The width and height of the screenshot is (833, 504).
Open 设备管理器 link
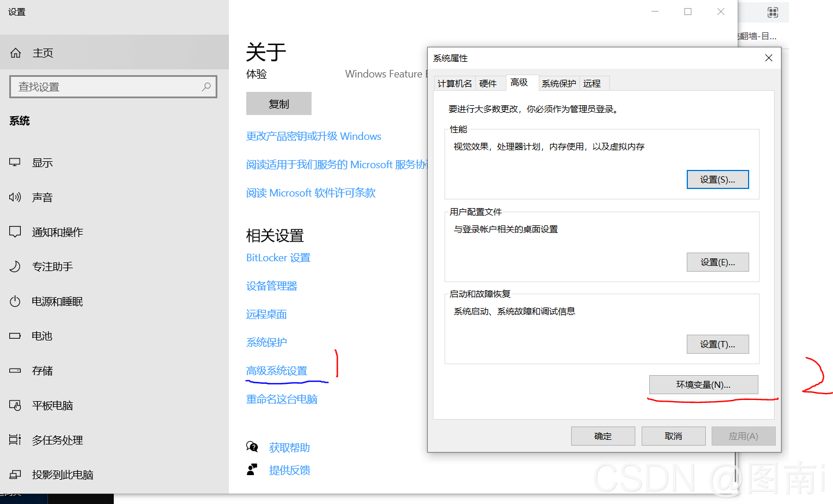click(x=272, y=286)
